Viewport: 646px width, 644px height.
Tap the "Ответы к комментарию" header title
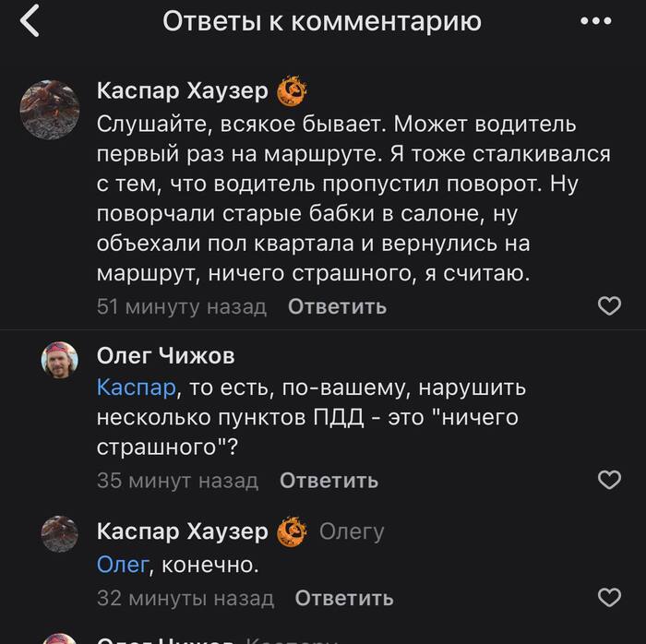322,21
